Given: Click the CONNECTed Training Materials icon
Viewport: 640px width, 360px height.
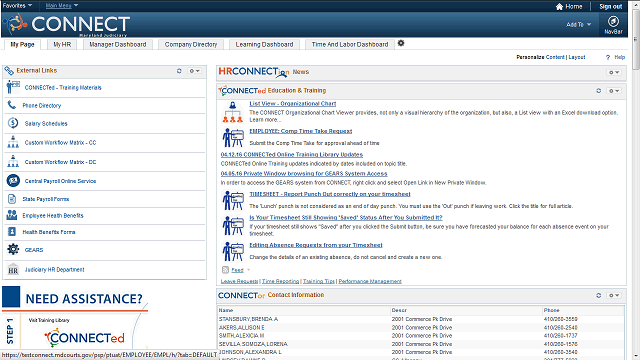Looking at the screenshot, I should (x=13, y=87).
